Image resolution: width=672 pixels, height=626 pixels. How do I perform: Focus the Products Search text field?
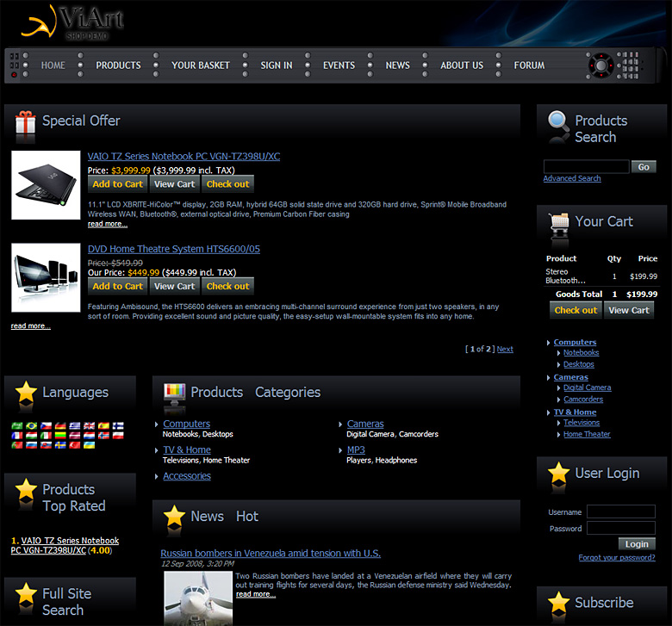pos(587,167)
